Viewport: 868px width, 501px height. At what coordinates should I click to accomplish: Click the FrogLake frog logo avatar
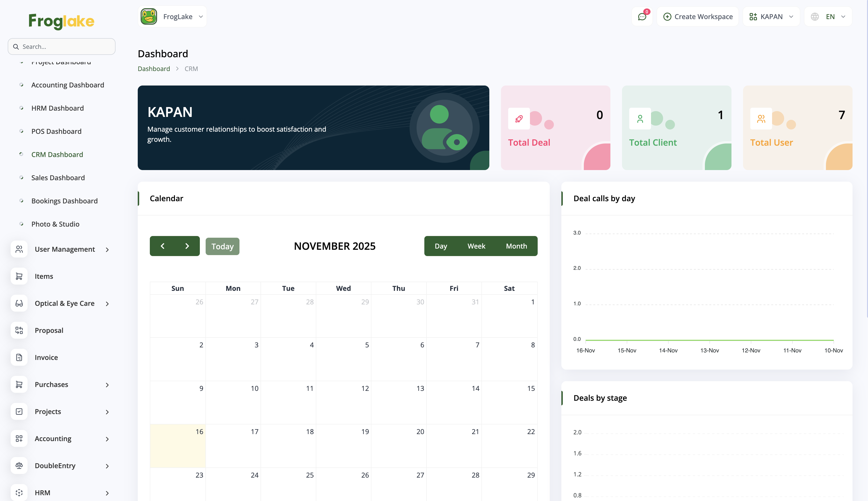[x=149, y=17]
